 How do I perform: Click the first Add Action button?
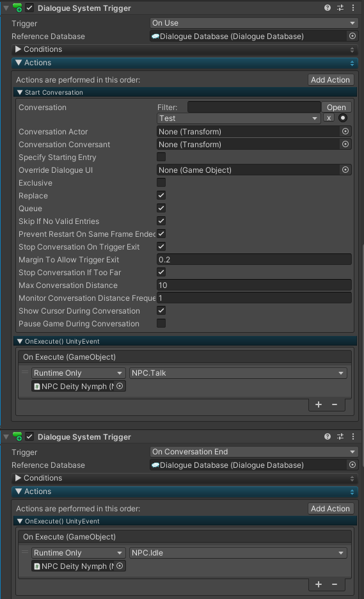330,80
